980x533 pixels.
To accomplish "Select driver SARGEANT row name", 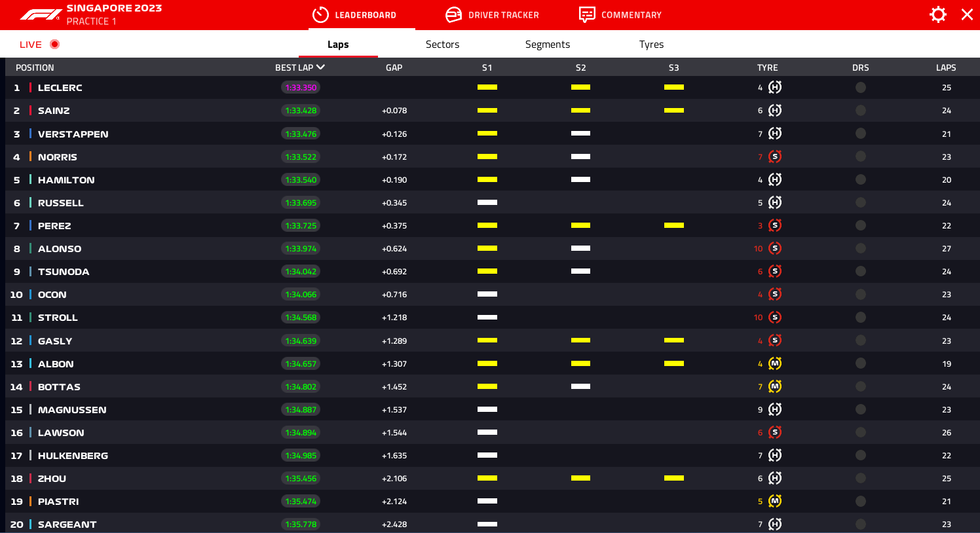I will (67, 524).
